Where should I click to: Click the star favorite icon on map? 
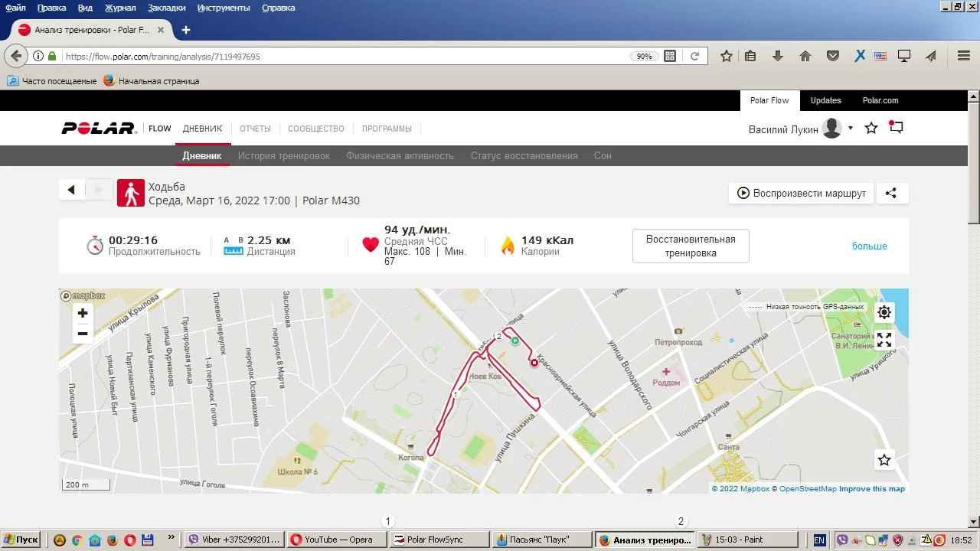tap(884, 460)
